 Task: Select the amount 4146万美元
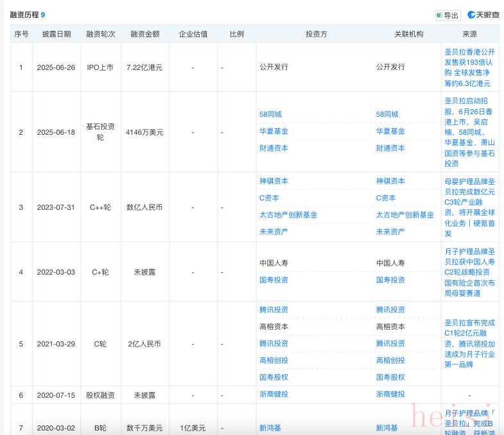(x=144, y=132)
